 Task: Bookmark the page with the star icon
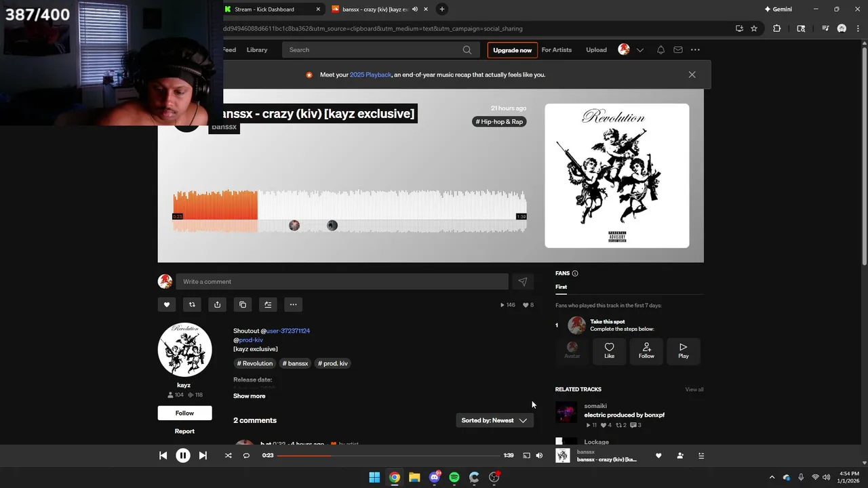tap(754, 28)
